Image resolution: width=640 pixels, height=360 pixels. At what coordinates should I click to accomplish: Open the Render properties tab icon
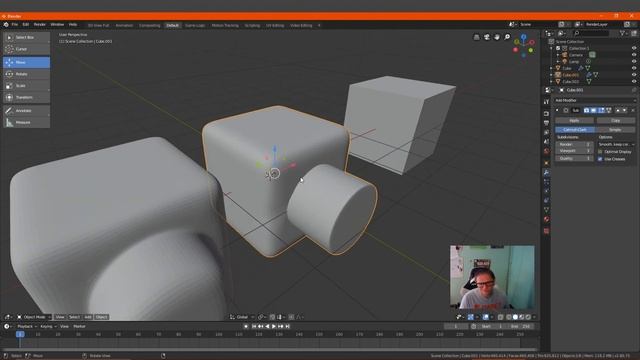click(x=546, y=113)
